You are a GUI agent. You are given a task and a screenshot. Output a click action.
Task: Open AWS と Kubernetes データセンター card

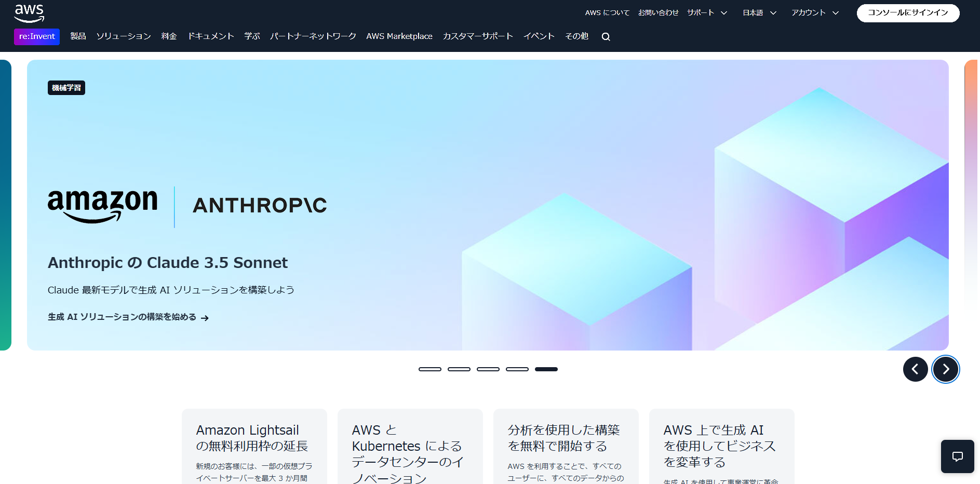(410, 447)
